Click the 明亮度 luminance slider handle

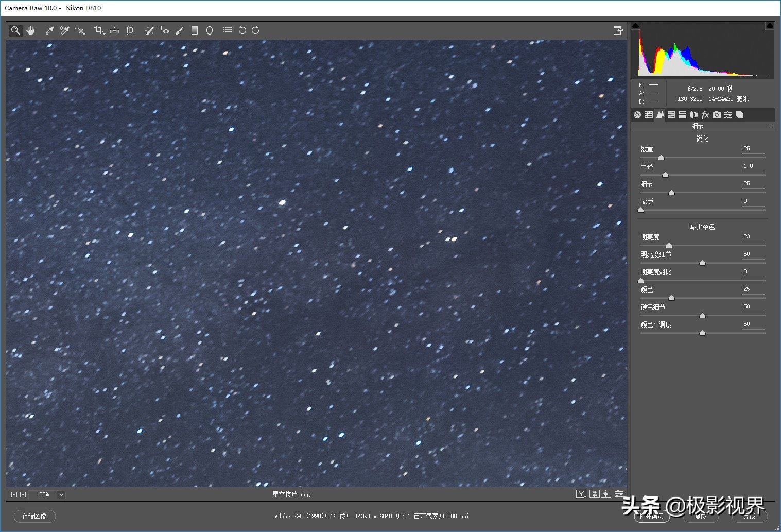click(x=669, y=246)
